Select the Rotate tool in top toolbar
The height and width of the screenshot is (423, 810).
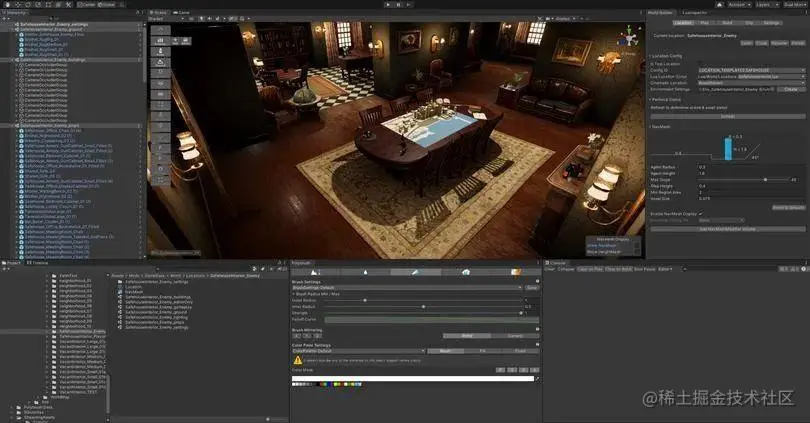(x=27, y=4)
